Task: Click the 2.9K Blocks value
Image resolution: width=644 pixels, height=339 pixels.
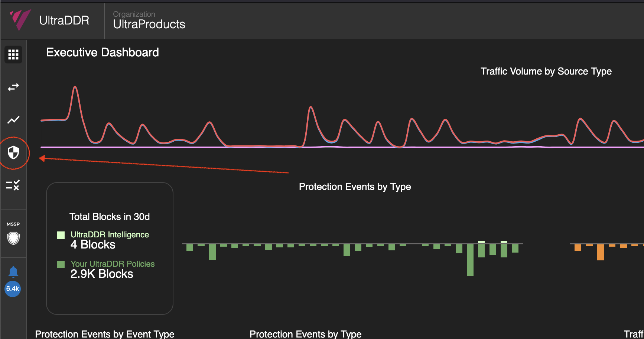Action: tap(102, 274)
